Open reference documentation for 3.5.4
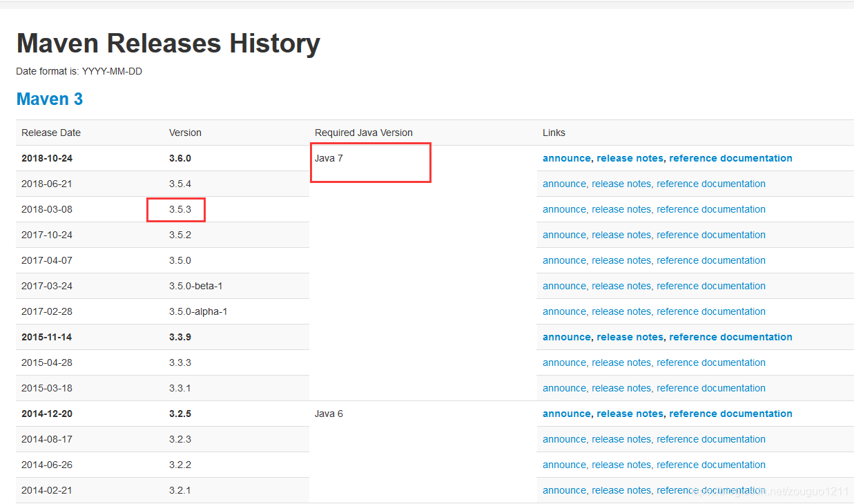This screenshot has width=854, height=504. click(x=711, y=184)
